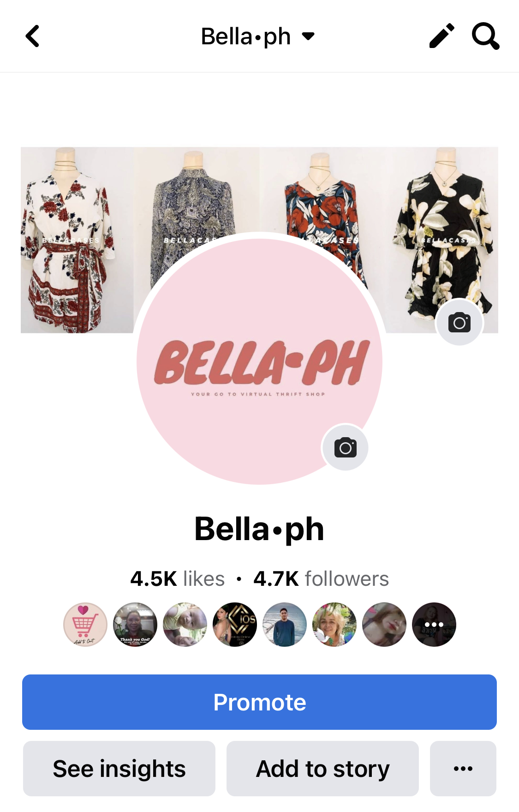Open the man in blue shirt avatar
Image resolution: width=519 pixels, height=812 pixels.
coord(285,625)
